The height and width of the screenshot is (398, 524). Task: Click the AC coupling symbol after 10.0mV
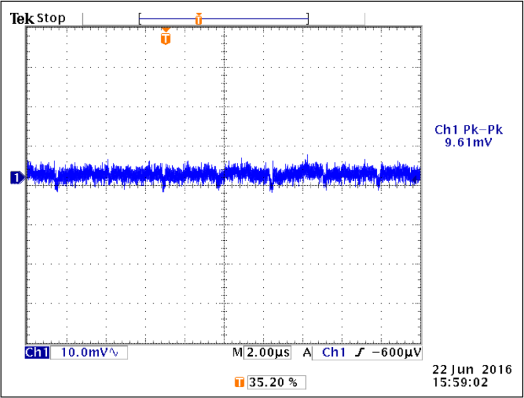(x=113, y=353)
